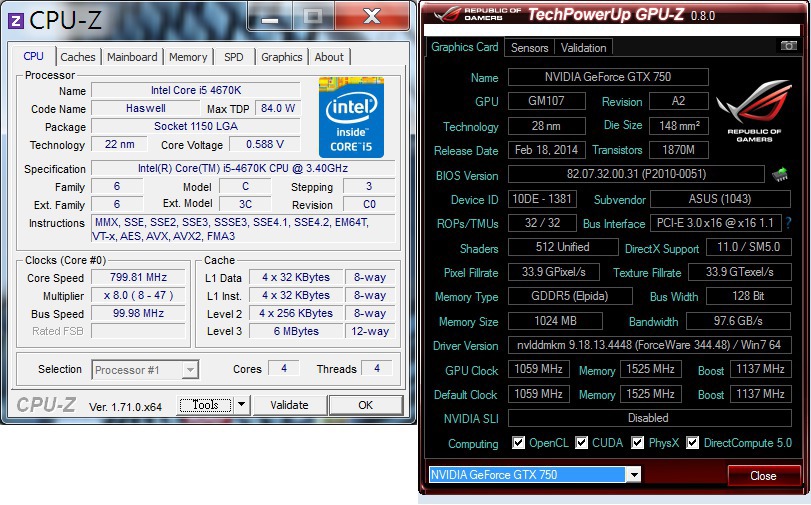Click the Core Voltage value 0.588 V
This screenshot has width=811, height=505.
265,144
